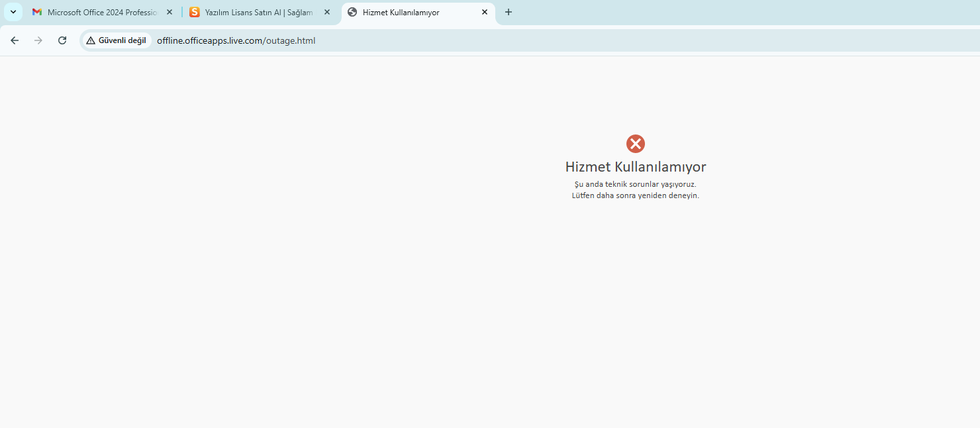Click the Gmail favicon on first tab
Image resolution: width=980 pixels, height=428 pixels.
37,12
